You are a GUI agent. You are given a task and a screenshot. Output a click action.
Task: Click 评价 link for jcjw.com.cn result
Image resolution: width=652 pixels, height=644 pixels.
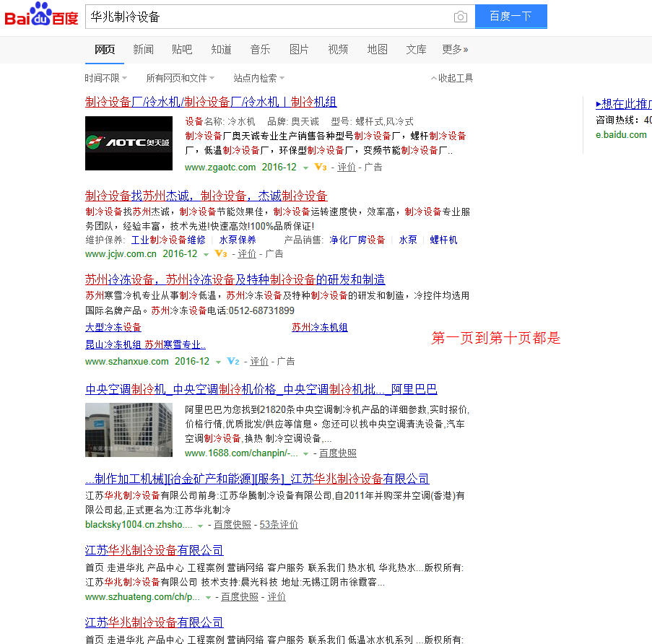(x=247, y=253)
